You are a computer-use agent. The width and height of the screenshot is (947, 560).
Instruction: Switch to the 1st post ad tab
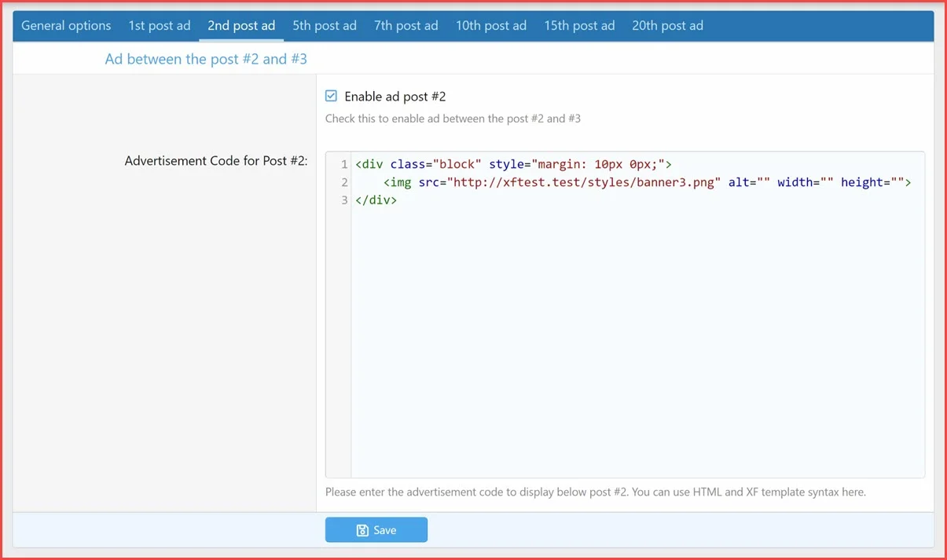tap(160, 26)
